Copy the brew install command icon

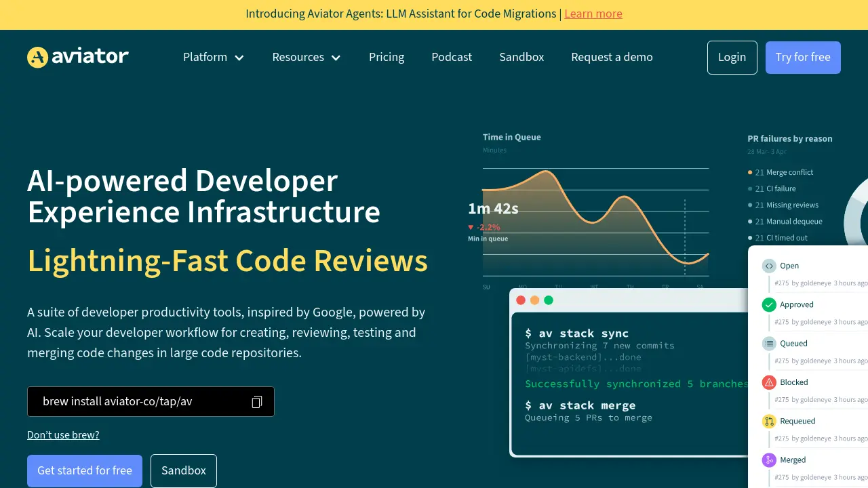coord(257,402)
